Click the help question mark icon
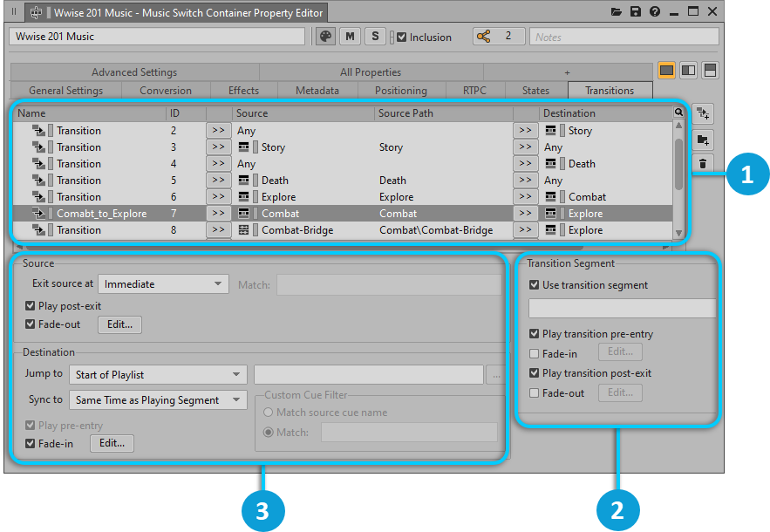Image resolution: width=770 pixels, height=532 pixels. [x=655, y=12]
